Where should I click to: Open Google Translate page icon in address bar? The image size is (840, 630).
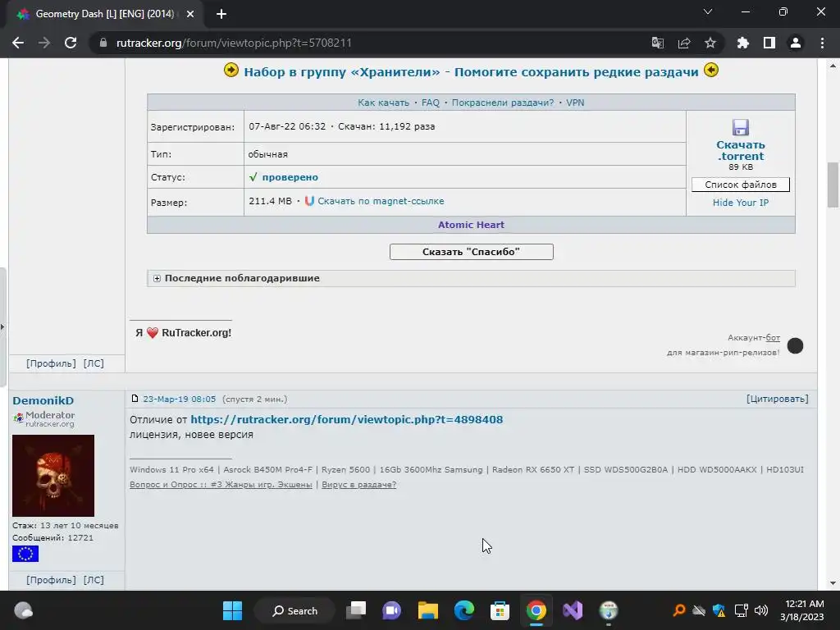click(x=657, y=43)
